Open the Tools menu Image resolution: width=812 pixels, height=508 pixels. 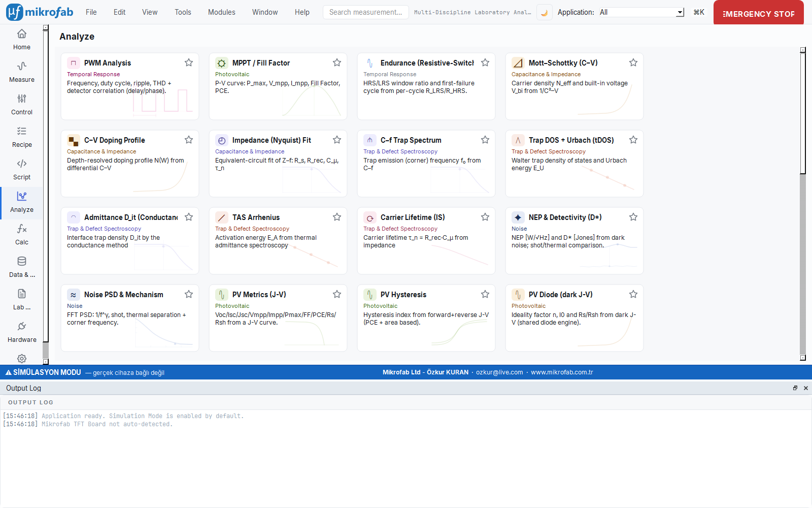(183, 12)
